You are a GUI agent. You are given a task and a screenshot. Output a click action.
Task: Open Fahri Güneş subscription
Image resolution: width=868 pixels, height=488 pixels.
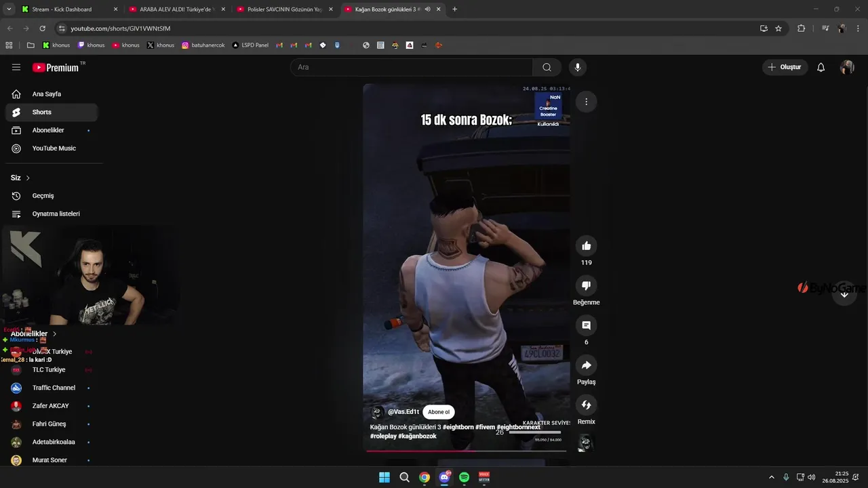(x=52, y=424)
